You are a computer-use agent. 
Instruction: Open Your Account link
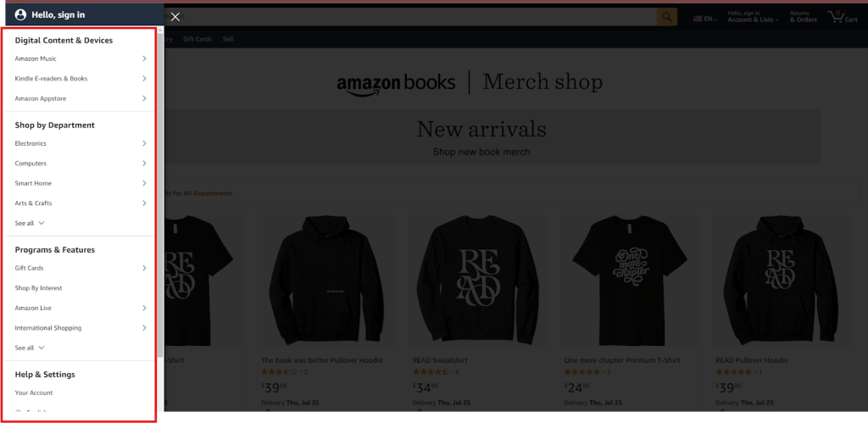point(34,393)
